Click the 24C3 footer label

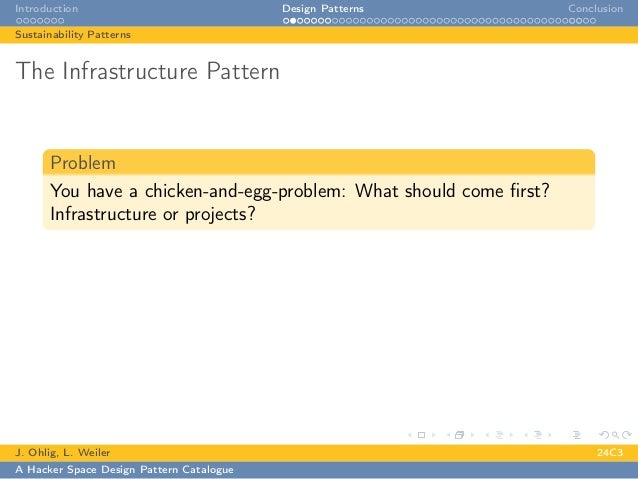[610, 453]
